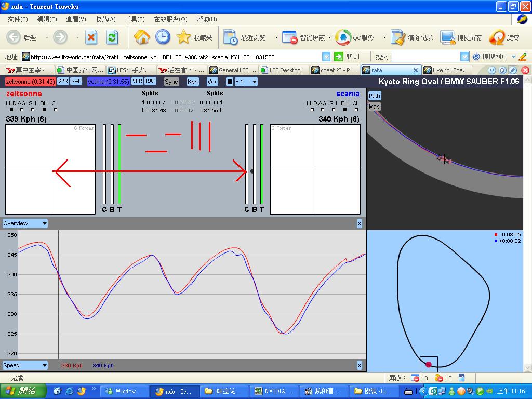This screenshot has width=532, height=399.
Task: Open playback speed x1 dropdown
Action: click(246, 82)
